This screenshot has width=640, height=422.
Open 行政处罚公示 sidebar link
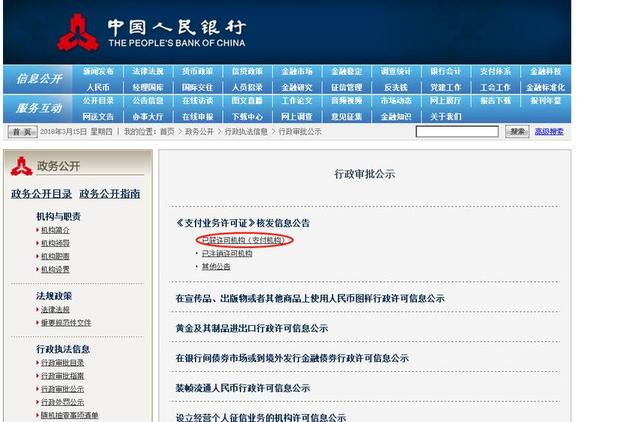(x=62, y=402)
